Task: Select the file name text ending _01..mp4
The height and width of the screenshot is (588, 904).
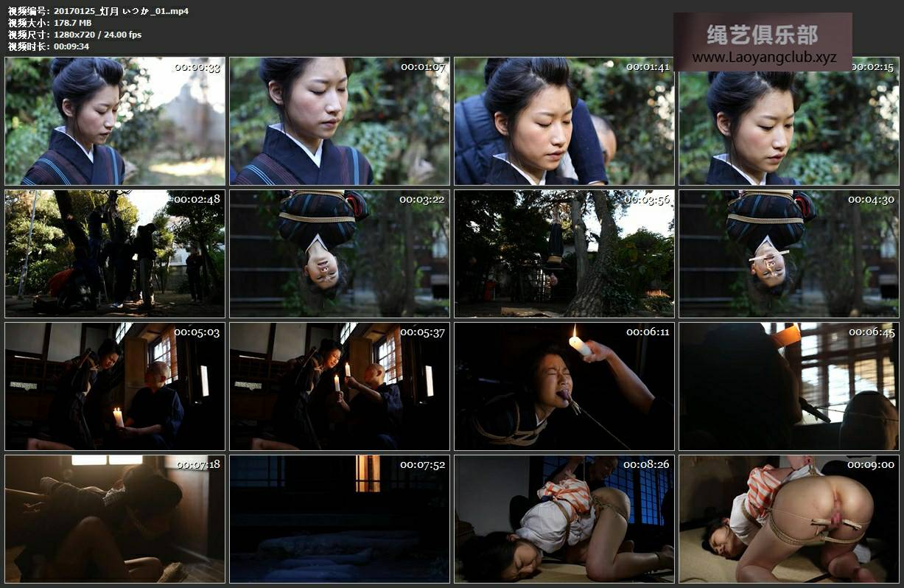Action: (121, 11)
